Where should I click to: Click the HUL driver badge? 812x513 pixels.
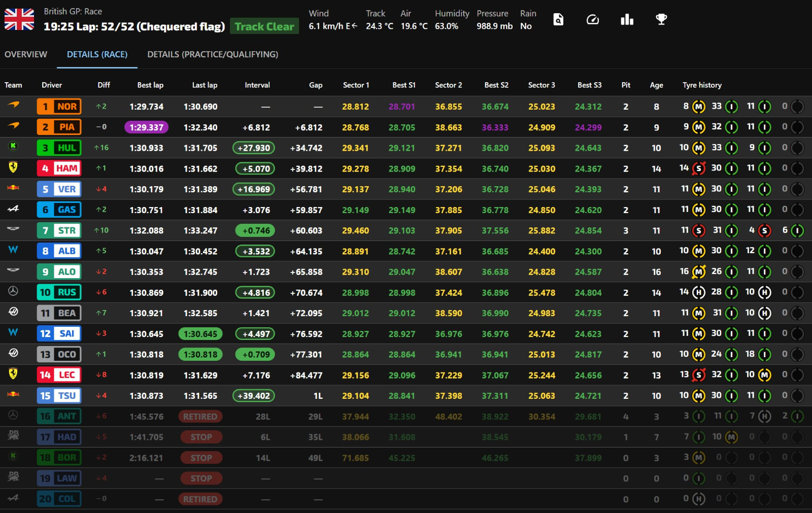59,148
